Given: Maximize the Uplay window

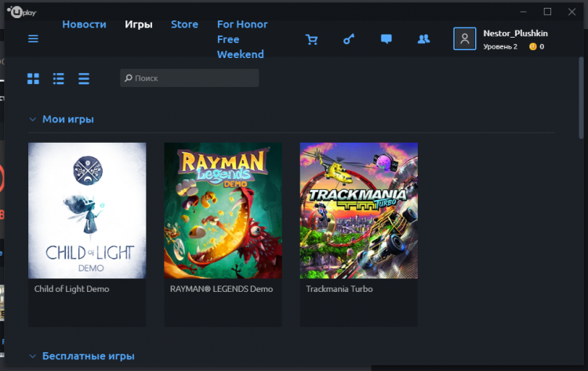Looking at the screenshot, I should pyautogui.click(x=547, y=12).
